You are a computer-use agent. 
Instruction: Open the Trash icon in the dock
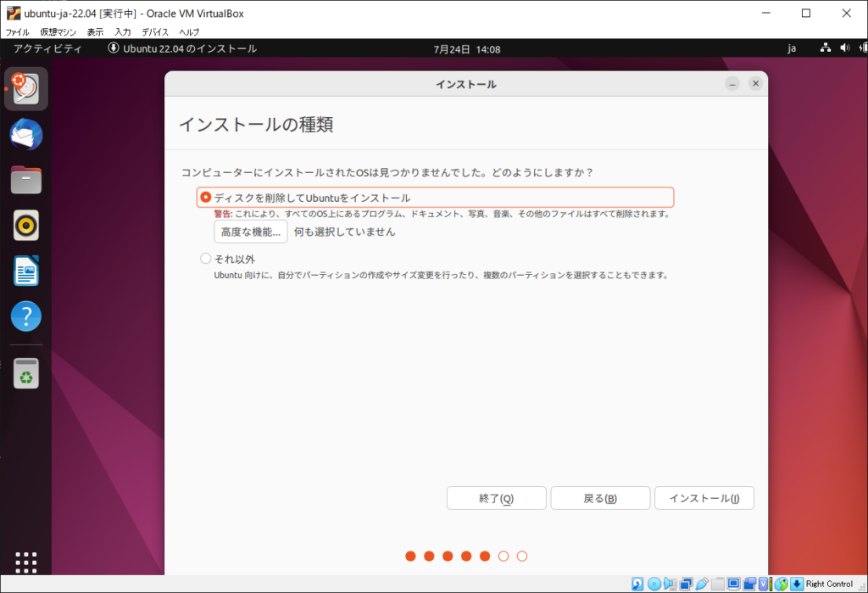tap(26, 373)
